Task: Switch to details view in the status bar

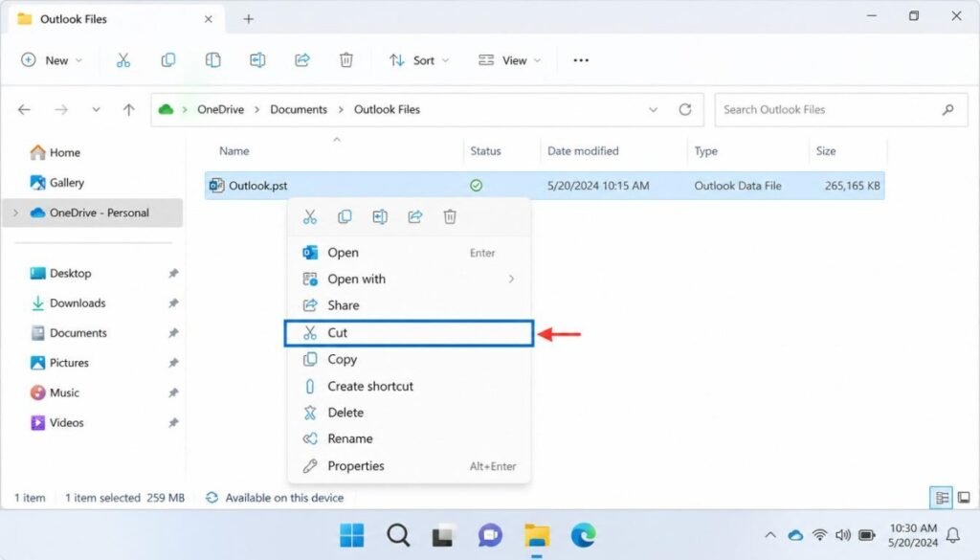Action: click(942, 498)
